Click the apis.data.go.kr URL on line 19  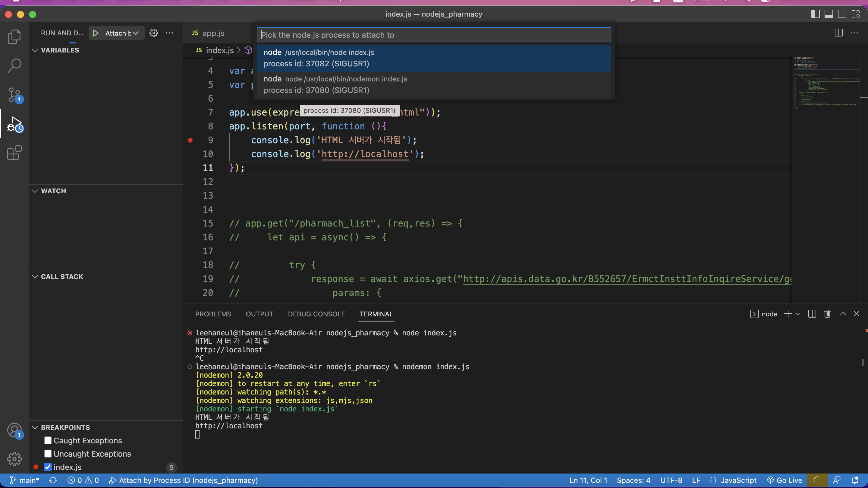(627, 279)
